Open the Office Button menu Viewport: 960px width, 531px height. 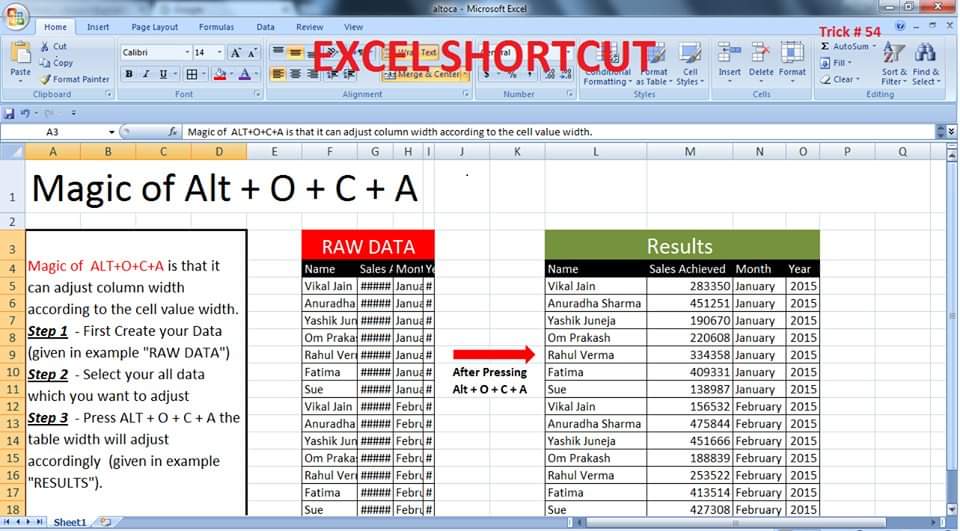(x=15, y=17)
